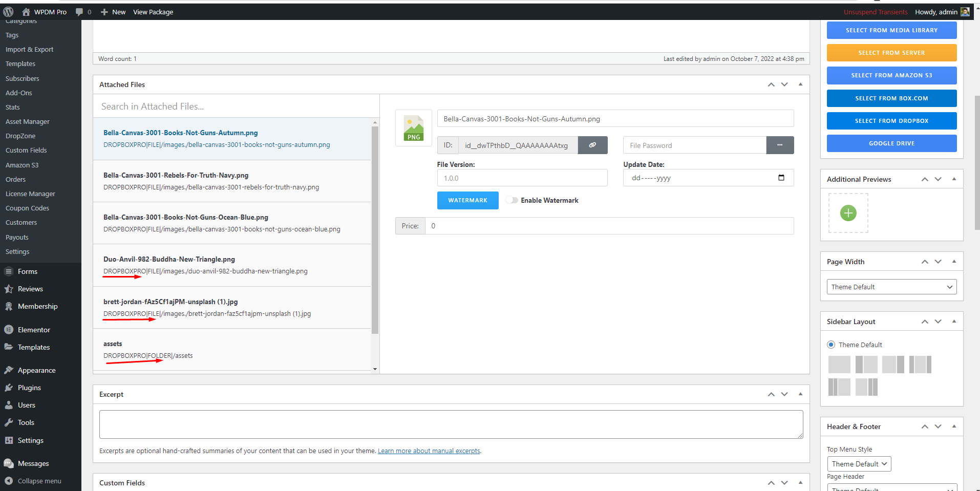
Task: Focus the Search in Attached Files field
Action: [x=236, y=106]
